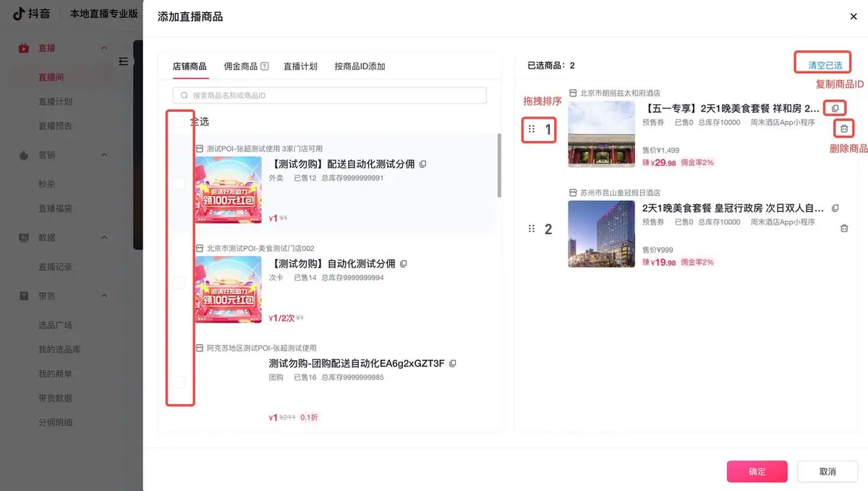Switch to the 店铺商品 tab
868x491 pixels.
pyautogui.click(x=190, y=67)
